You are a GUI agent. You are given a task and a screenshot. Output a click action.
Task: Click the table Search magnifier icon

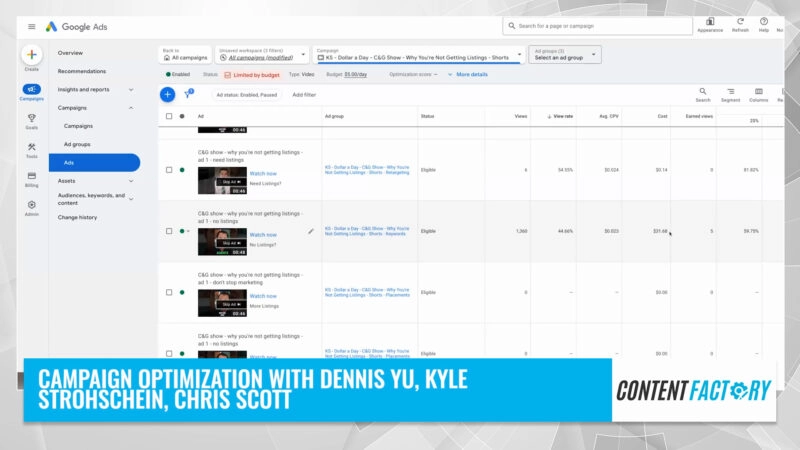703,91
